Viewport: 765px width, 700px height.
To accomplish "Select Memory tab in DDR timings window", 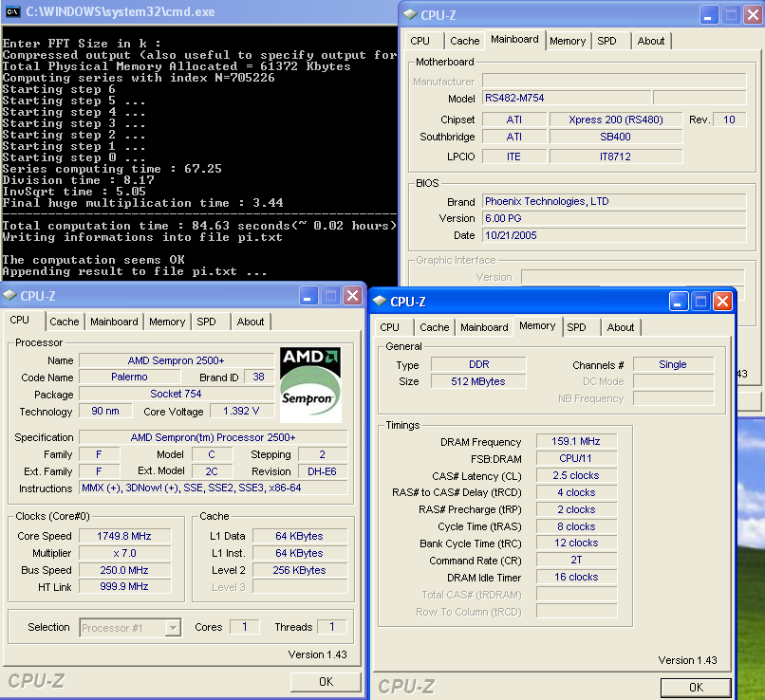I will tap(537, 325).
